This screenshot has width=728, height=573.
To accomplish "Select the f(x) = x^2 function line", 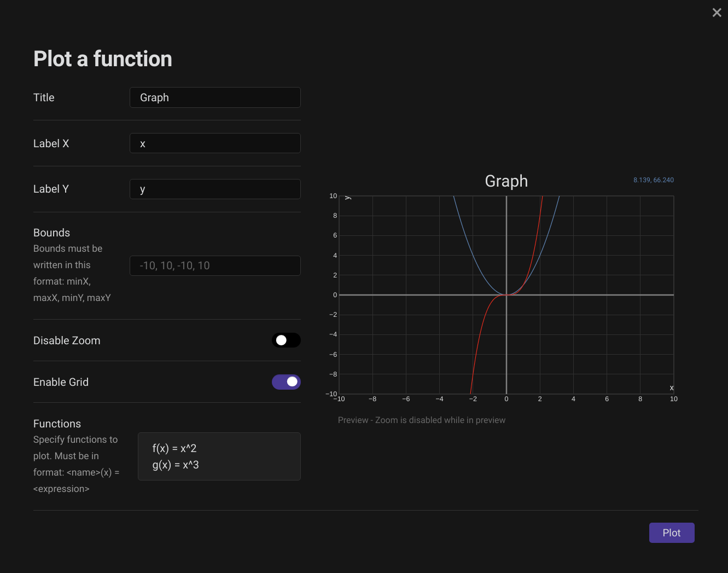I will (x=174, y=448).
